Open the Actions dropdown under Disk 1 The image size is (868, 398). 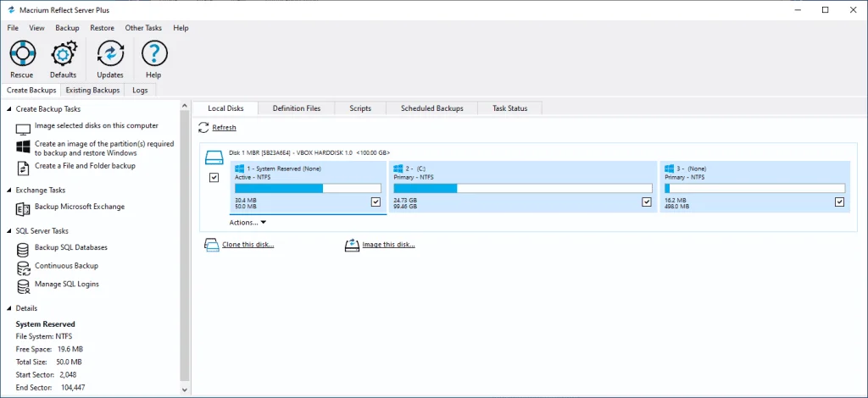(248, 222)
